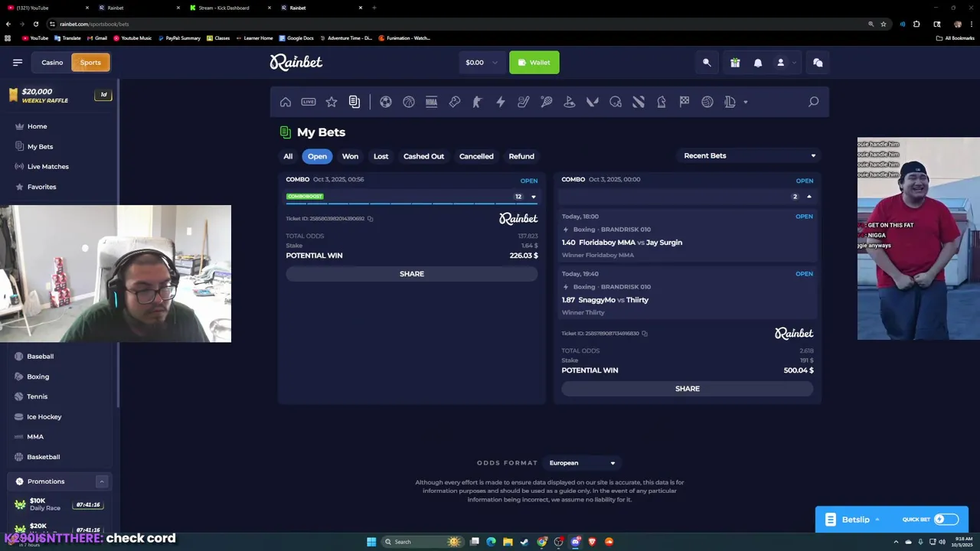Select the basketball sport icon
980x551 pixels.
coord(409,102)
